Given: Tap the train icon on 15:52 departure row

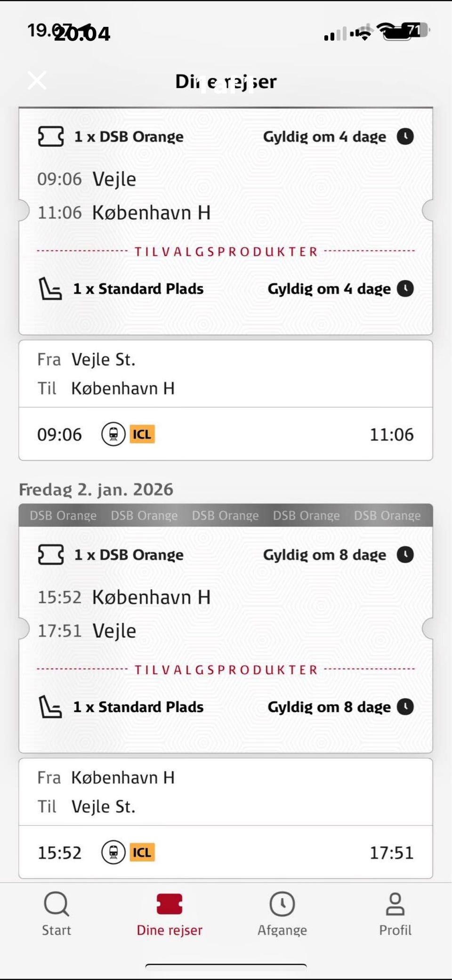Looking at the screenshot, I should 113,852.
